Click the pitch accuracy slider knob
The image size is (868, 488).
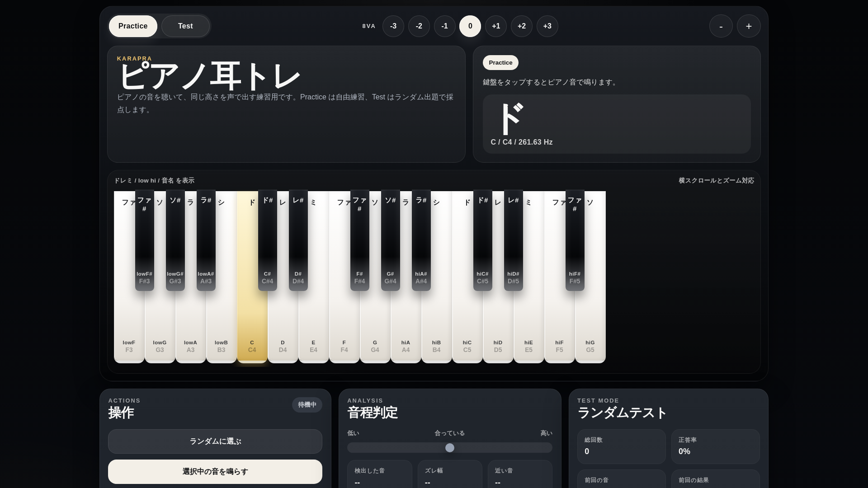click(450, 448)
